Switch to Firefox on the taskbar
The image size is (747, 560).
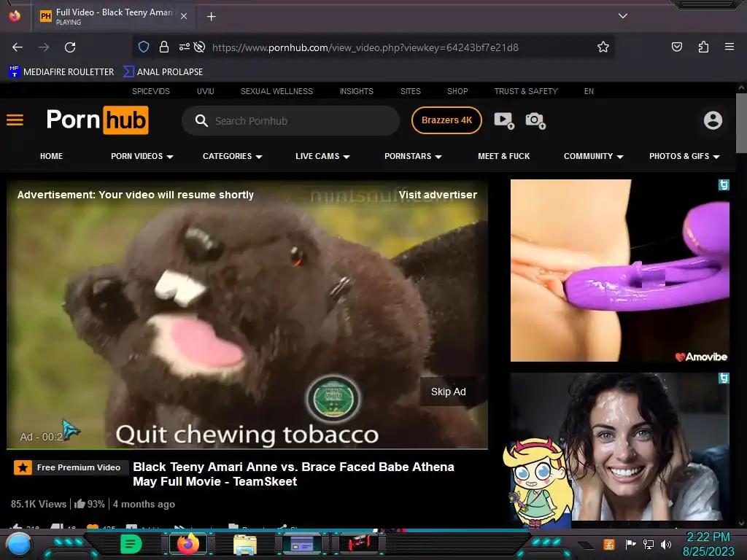[188, 544]
